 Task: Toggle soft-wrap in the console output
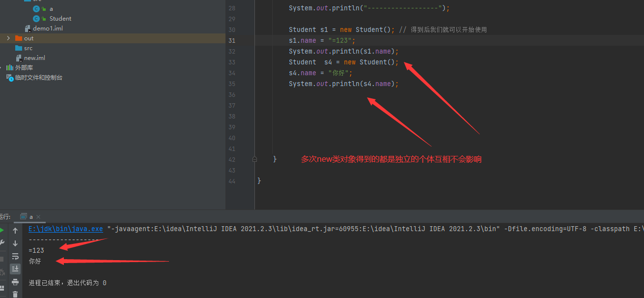15,256
